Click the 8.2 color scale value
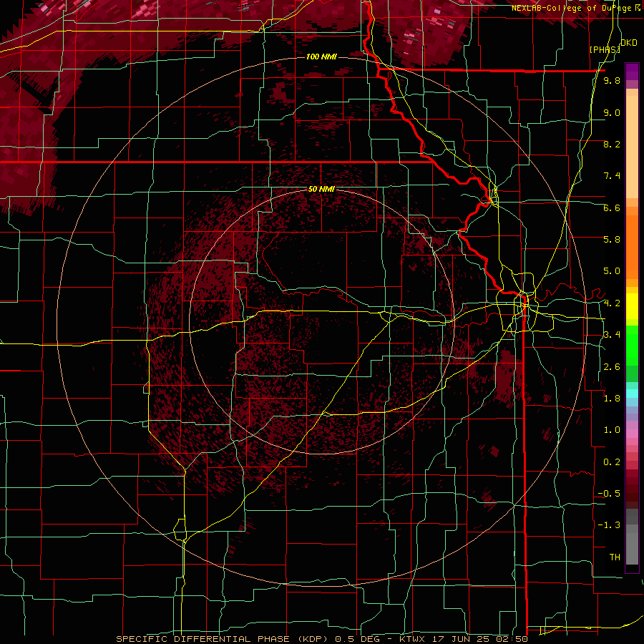Viewport: 644px width, 644px height. click(x=612, y=144)
